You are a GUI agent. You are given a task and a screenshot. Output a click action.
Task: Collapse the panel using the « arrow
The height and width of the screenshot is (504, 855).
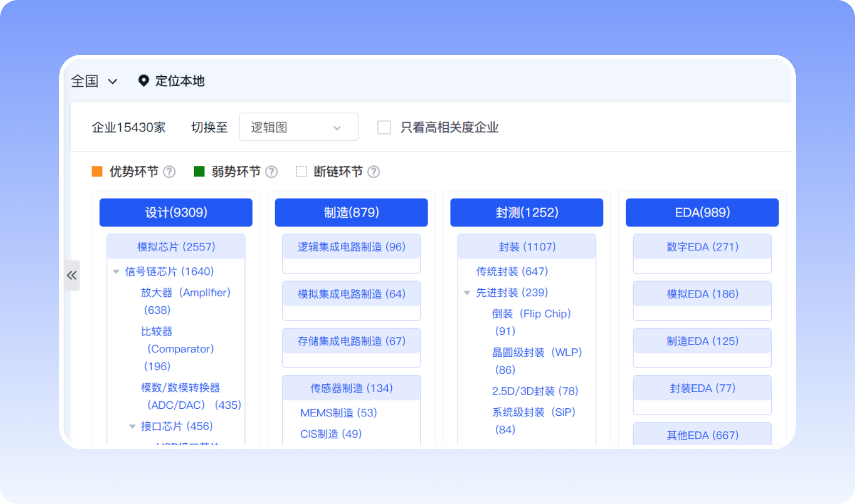[72, 276]
